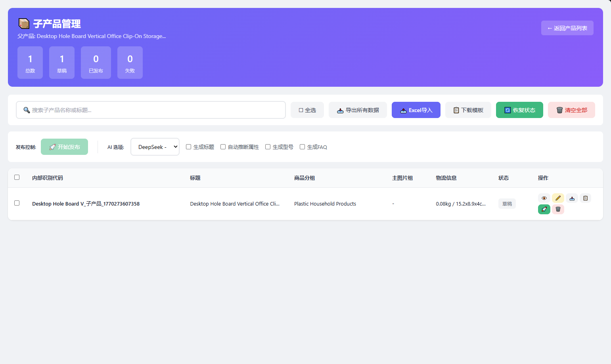Enable the 生成标题 checkbox
Viewport: 611px width, 364px height.
click(189, 147)
